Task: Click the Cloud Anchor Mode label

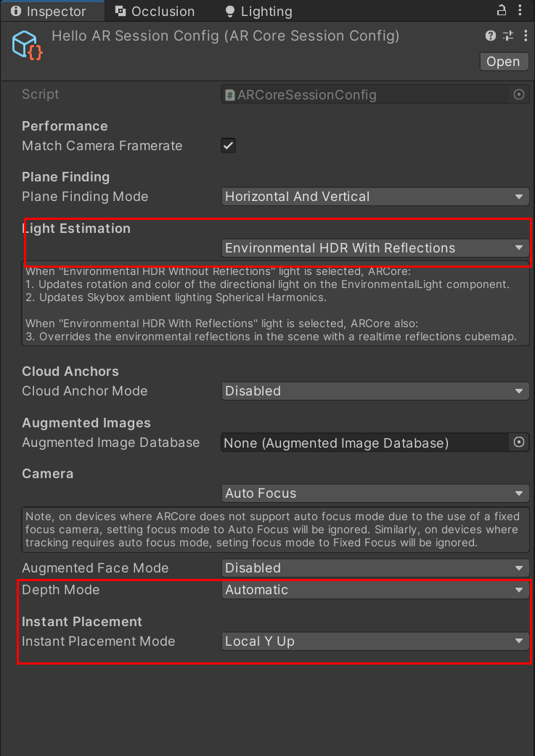Action: click(x=84, y=391)
